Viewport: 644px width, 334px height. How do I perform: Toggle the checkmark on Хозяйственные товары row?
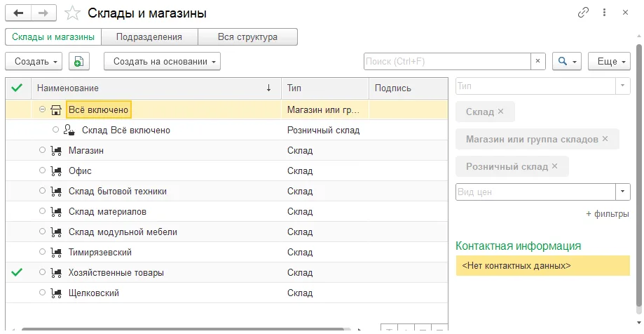[x=17, y=272]
